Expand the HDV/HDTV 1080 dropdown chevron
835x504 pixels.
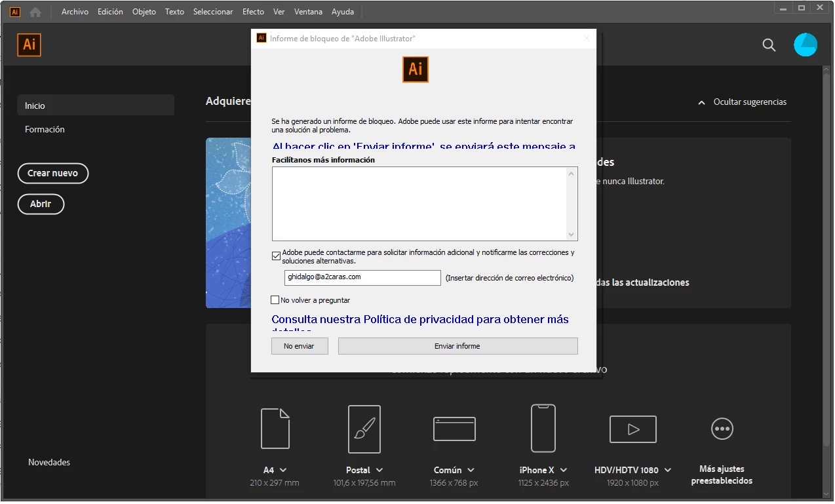coord(667,470)
